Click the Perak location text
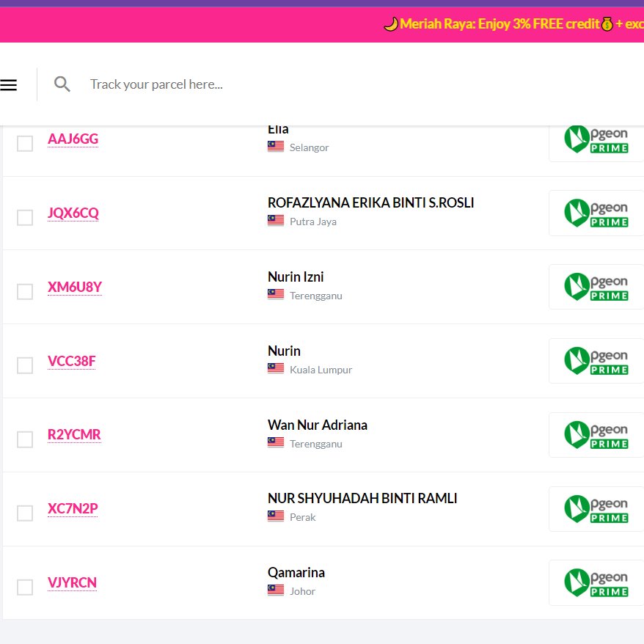644x644 pixels. (303, 517)
